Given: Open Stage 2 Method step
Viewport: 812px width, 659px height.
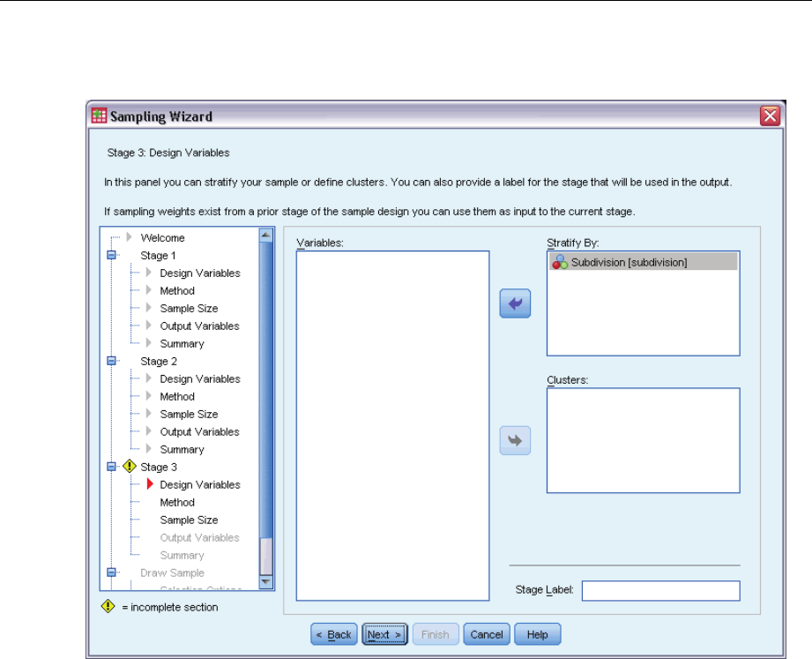Looking at the screenshot, I should (x=177, y=396).
